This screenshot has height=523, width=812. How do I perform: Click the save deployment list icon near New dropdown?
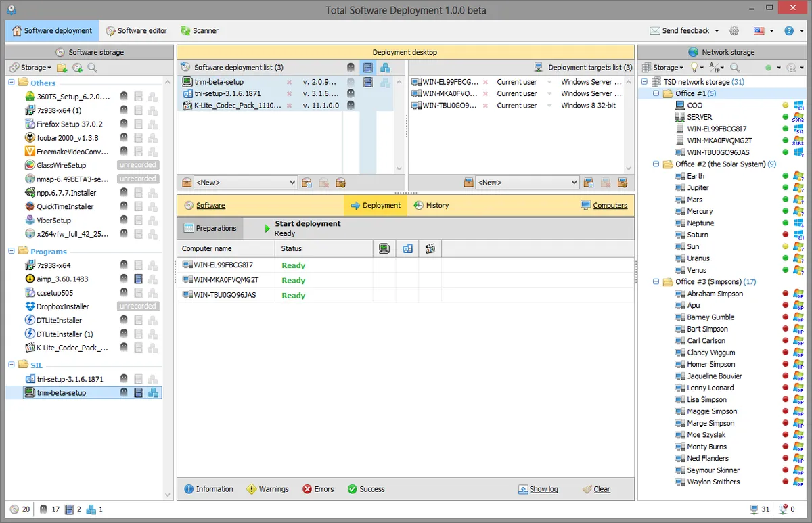[x=307, y=182]
